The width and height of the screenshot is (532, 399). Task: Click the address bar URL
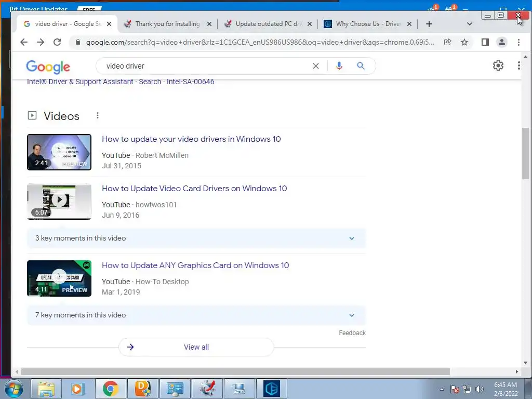coord(260,43)
